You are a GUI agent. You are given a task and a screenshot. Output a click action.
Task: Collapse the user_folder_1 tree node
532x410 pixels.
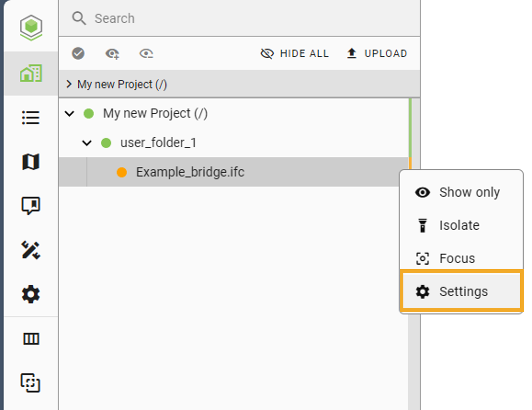point(87,143)
